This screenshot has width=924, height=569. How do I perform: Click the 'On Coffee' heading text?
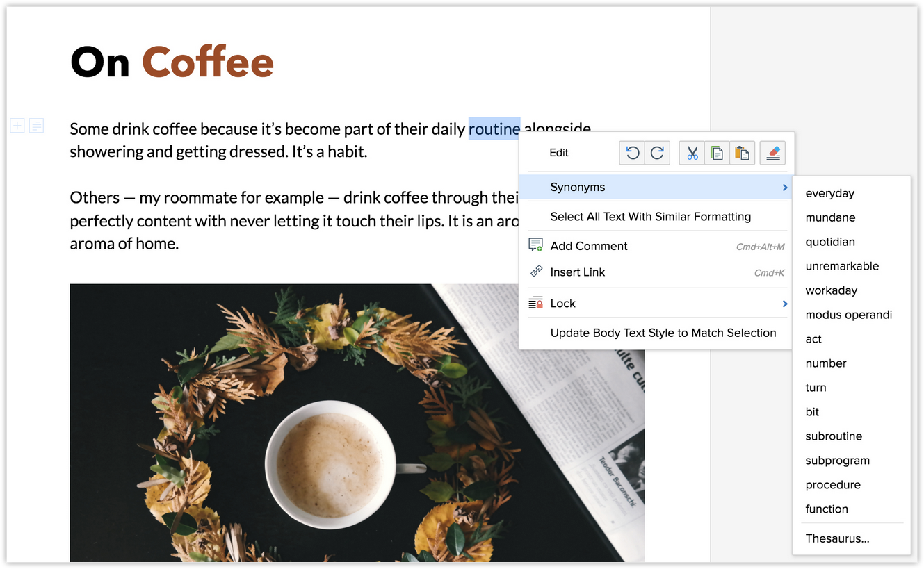[172, 62]
